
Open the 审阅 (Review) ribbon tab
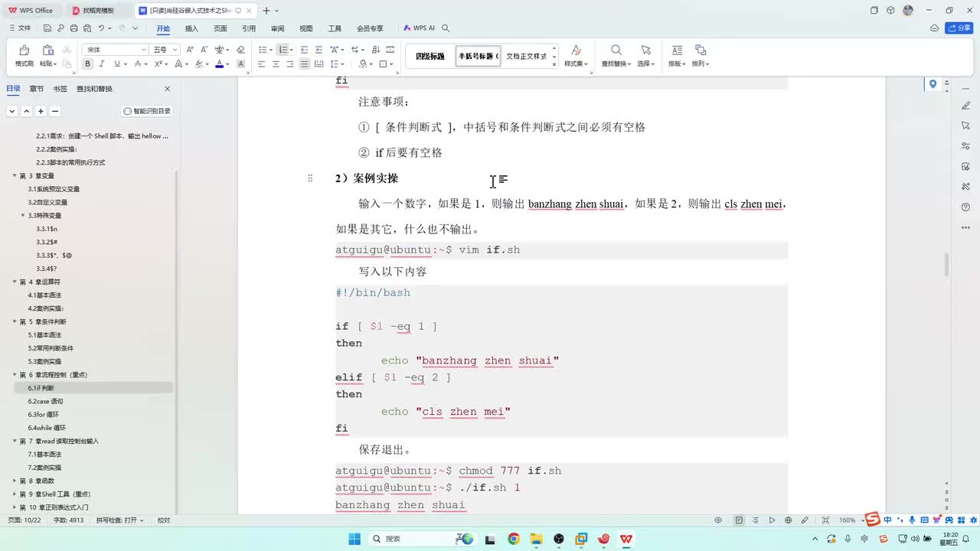pos(277,28)
